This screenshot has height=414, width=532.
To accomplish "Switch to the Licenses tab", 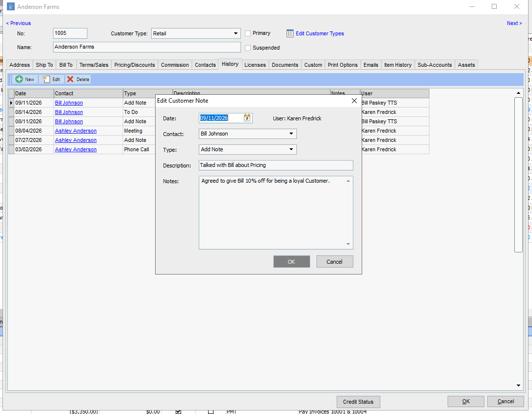I will pyautogui.click(x=255, y=65).
